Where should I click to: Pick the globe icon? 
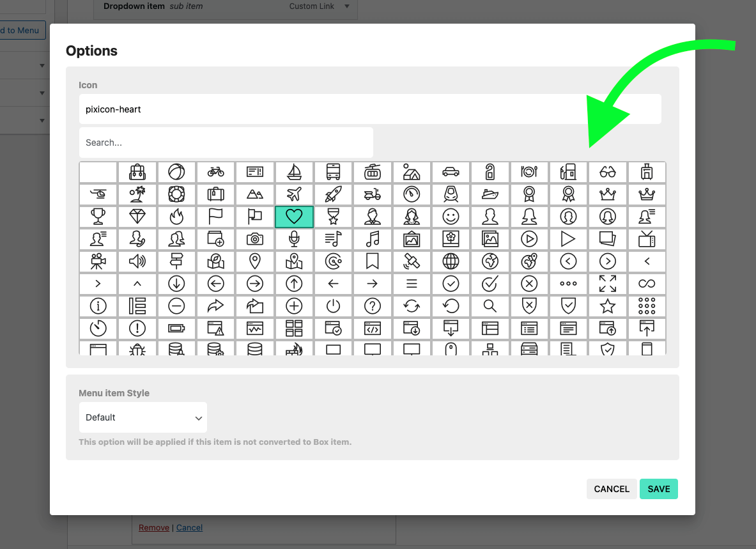tap(451, 261)
